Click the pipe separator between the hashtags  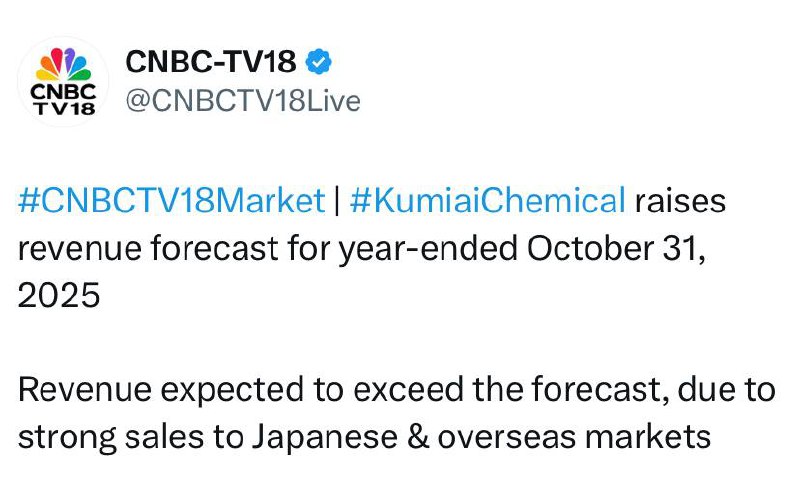pyautogui.click(x=337, y=200)
